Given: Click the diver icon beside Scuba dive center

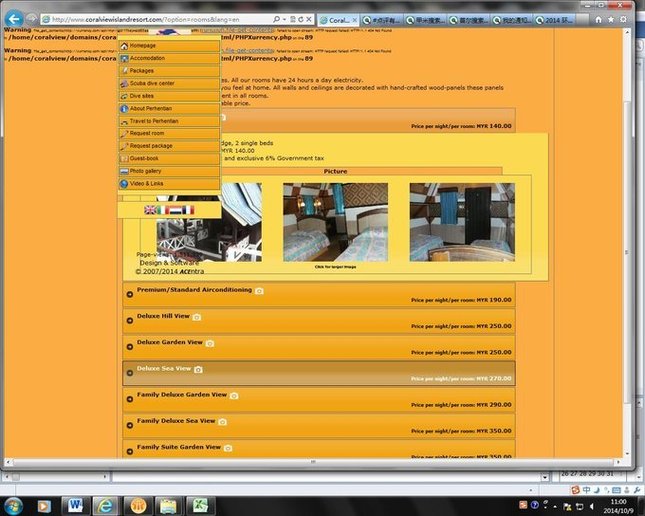Looking at the screenshot, I should coord(124,84).
